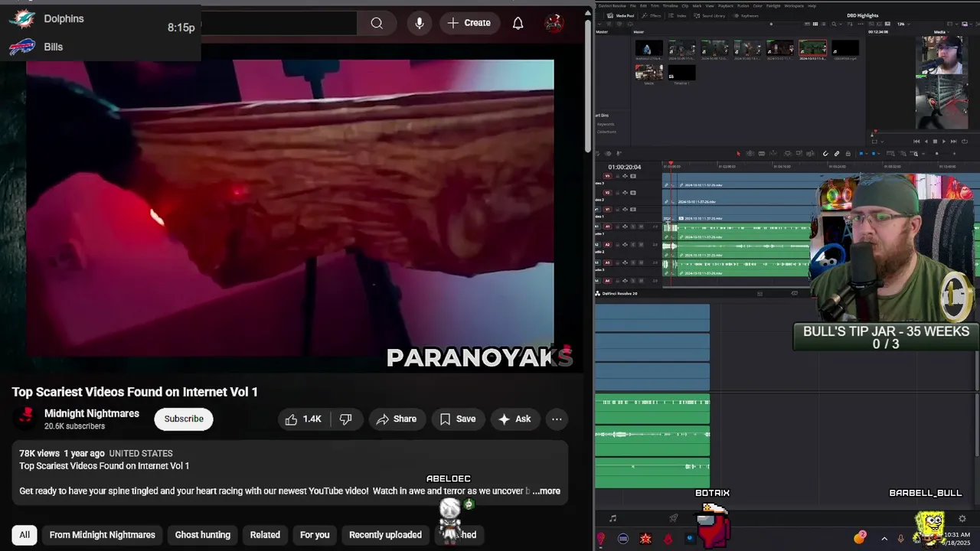Image resolution: width=980 pixels, height=551 pixels.
Task: Open YouTube account avatar menu
Action: [554, 23]
